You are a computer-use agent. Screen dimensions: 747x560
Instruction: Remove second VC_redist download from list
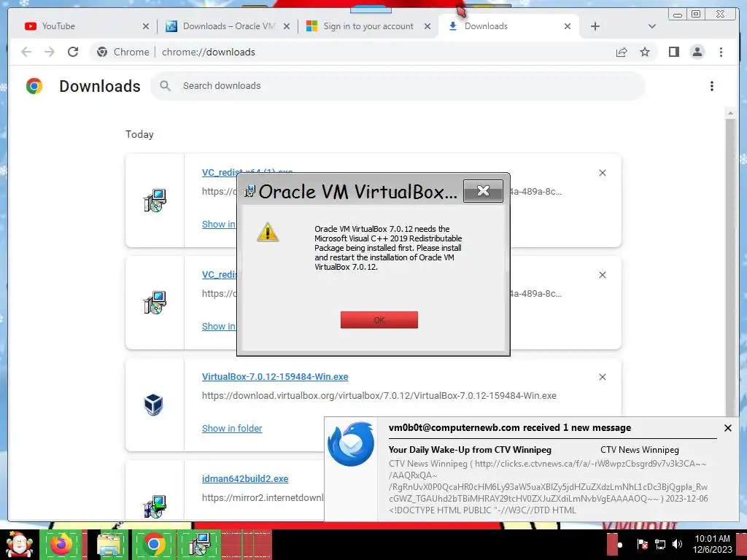602,275
